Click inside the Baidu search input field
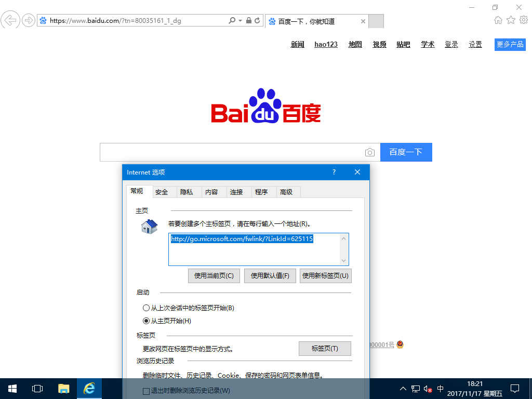532x399 pixels. click(x=234, y=152)
